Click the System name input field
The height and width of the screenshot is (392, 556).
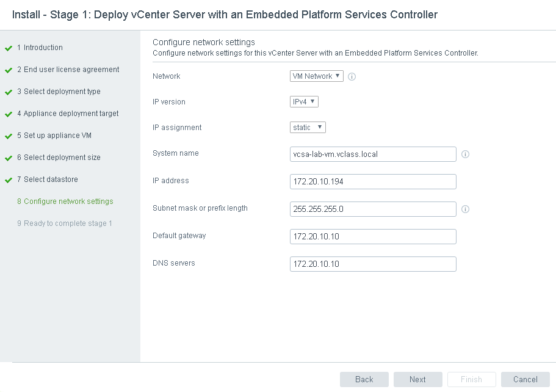(x=373, y=154)
